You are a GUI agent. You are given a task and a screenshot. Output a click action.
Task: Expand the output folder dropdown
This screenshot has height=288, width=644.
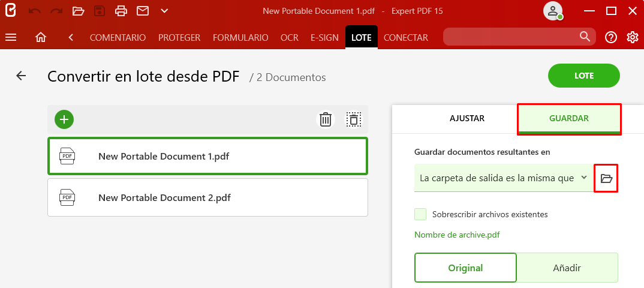[503, 178]
